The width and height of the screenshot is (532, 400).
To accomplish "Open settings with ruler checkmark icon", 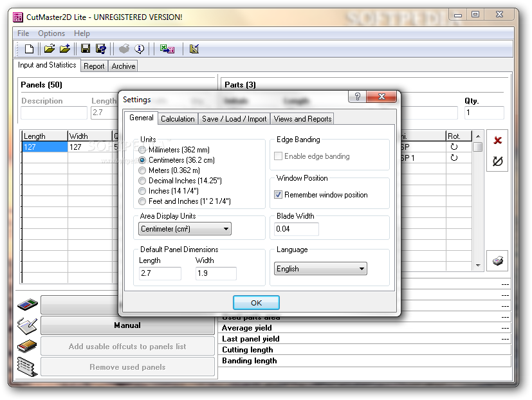I will point(194,49).
